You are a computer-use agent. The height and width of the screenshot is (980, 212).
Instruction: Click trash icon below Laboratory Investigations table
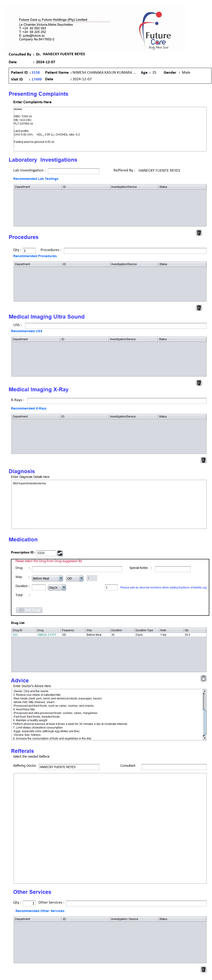(x=199, y=232)
